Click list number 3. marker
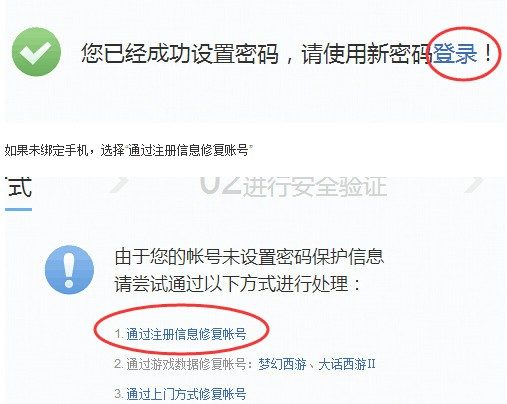 (x=119, y=394)
